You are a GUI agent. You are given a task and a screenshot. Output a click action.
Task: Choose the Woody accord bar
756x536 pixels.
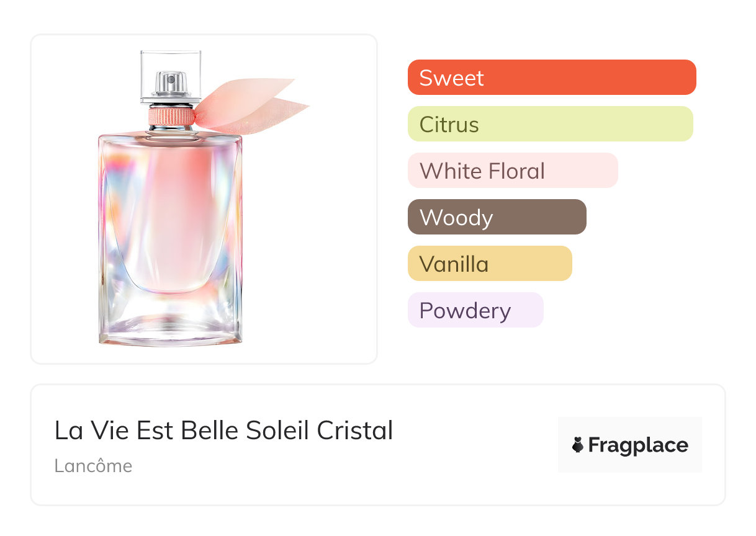coord(497,217)
